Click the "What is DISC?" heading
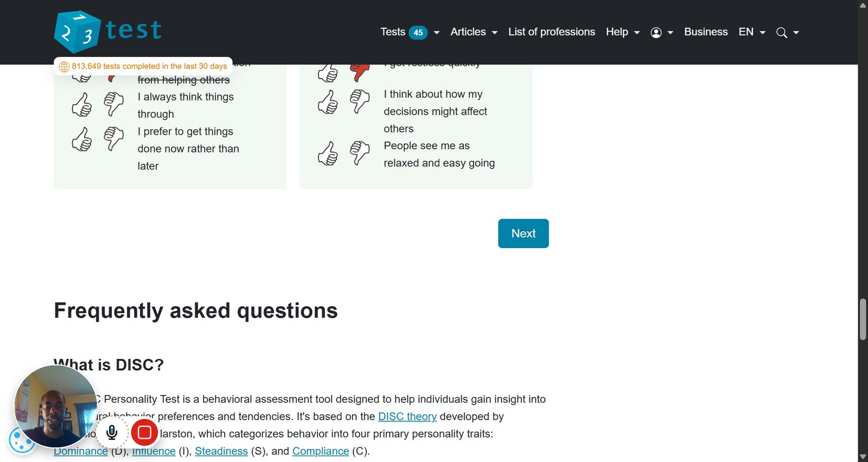 point(108,365)
